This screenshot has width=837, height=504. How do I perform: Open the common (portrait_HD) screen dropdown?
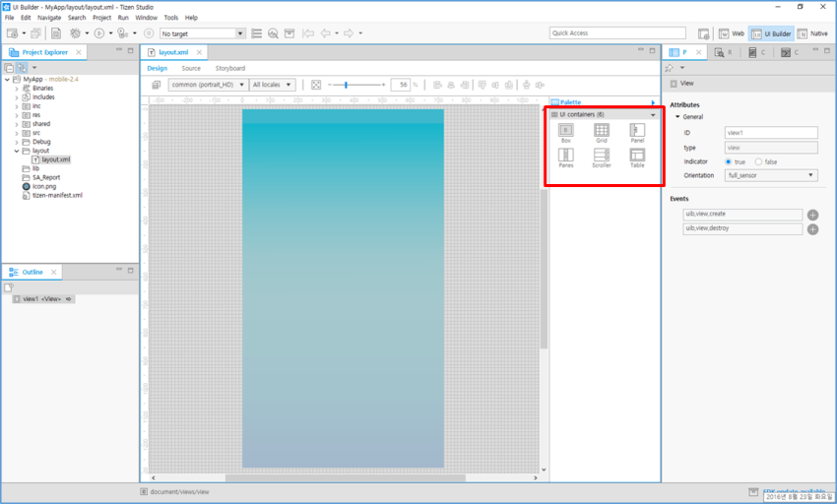[208, 85]
